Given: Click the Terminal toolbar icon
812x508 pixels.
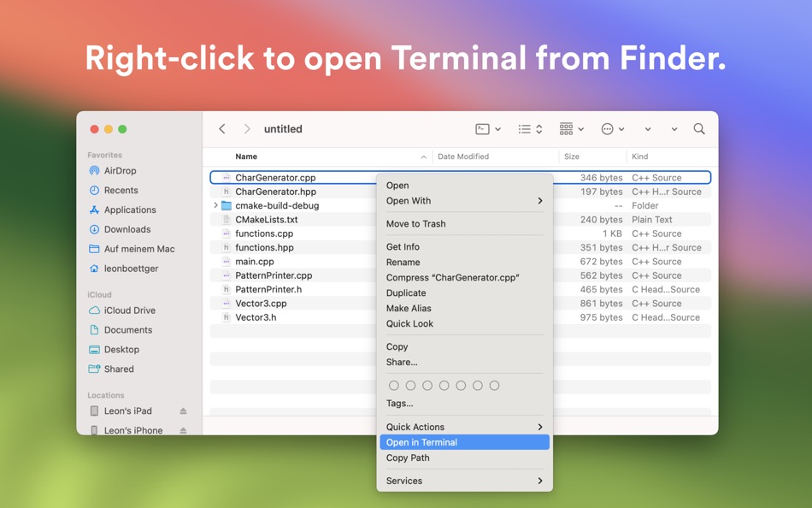Looking at the screenshot, I should [x=482, y=128].
